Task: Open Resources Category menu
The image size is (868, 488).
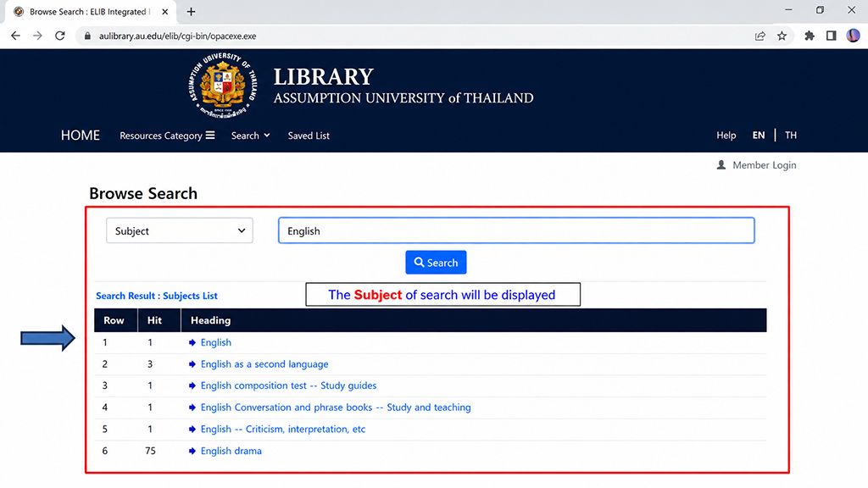Action: [167, 136]
